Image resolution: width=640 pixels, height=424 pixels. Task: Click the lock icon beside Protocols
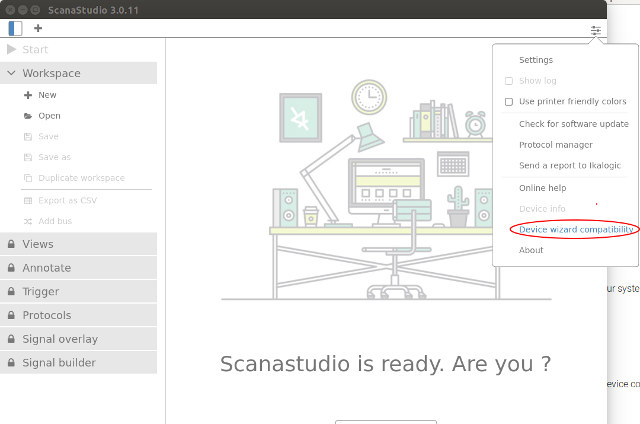(x=11, y=315)
